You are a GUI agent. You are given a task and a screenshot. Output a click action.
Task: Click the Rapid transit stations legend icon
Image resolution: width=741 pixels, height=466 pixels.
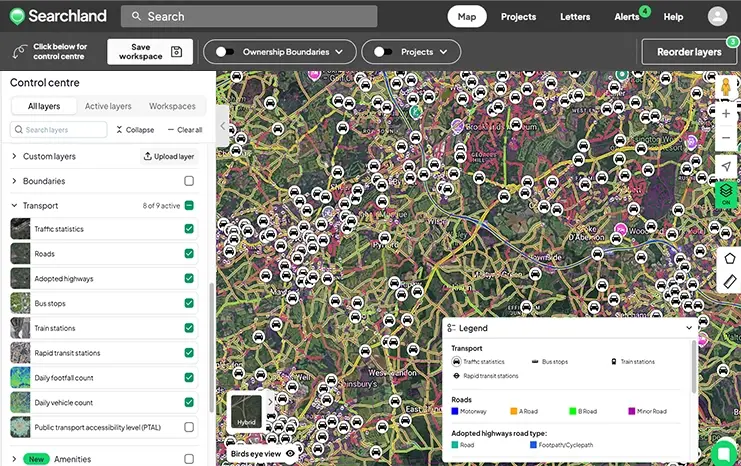pos(456,376)
